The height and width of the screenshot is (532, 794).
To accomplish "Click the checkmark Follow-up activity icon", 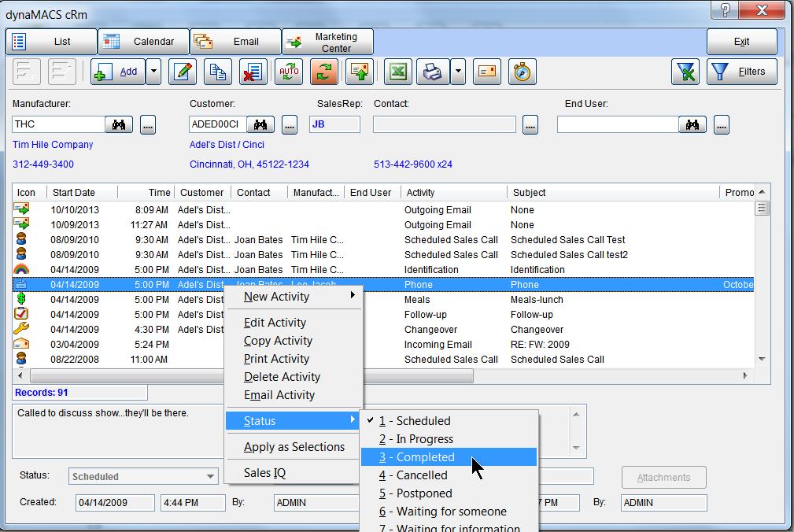I will [21, 314].
